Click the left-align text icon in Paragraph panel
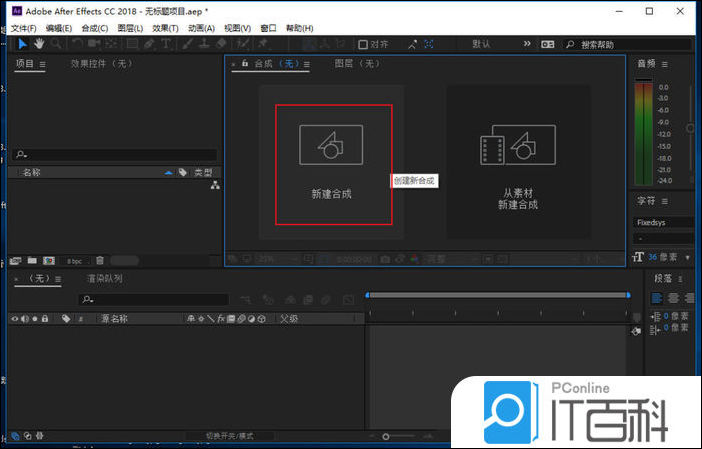Viewport: 702px width, 449px height. click(658, 298)
